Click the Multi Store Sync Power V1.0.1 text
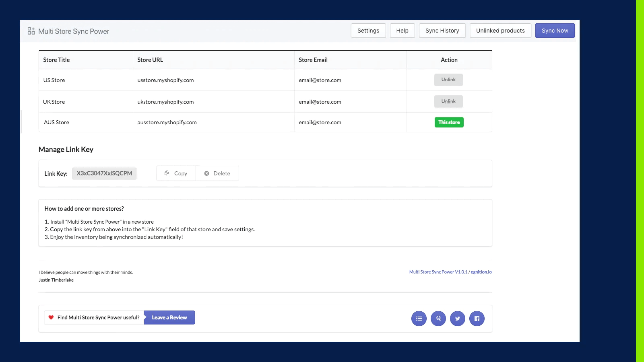The image size is (644, 362). [438, 272]
